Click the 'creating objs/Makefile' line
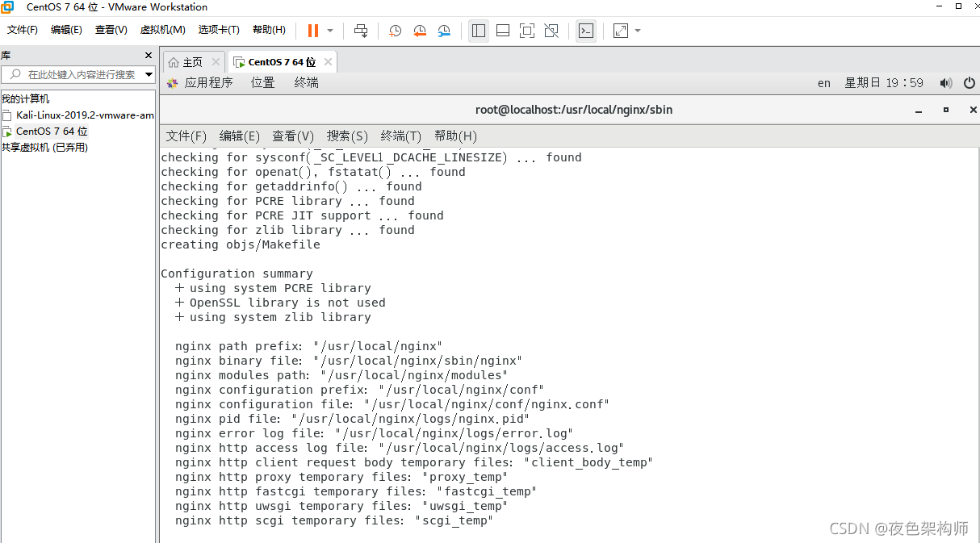This screenshot has width=980, height=543. (x=241, y=244)
